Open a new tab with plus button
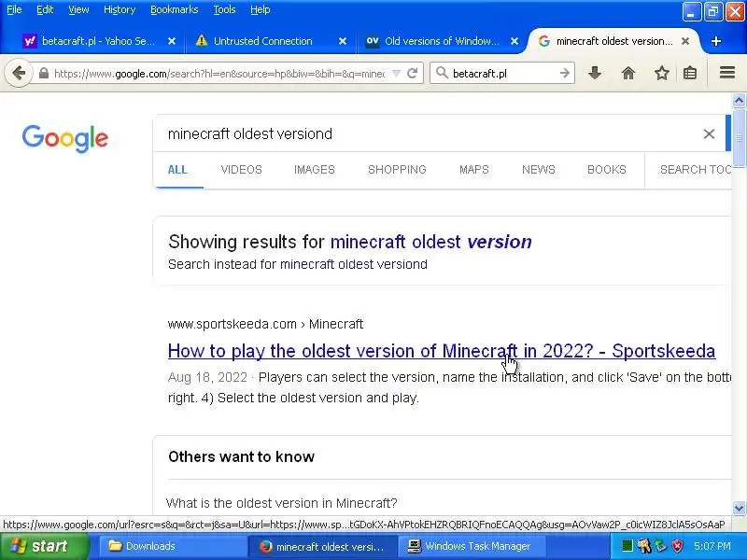This screenshot has width=747, height=560. [x=715, y=41]
